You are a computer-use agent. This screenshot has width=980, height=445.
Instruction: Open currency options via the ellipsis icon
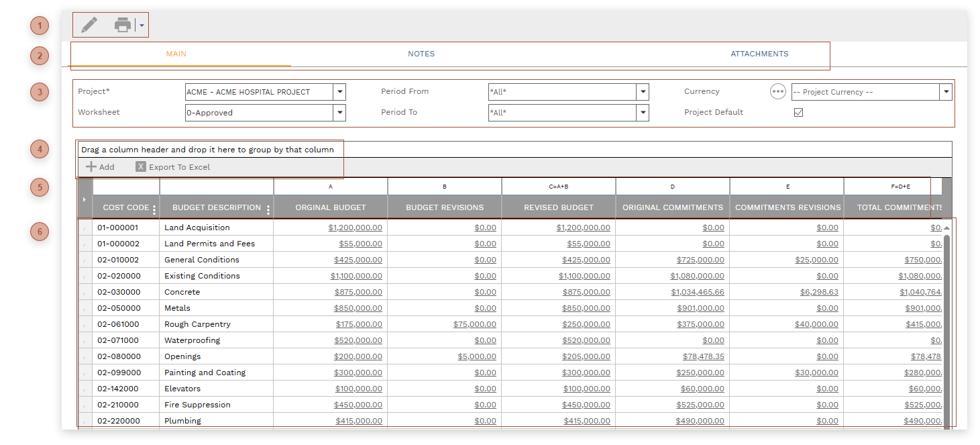pyautogui.click(x=777, y=91)
